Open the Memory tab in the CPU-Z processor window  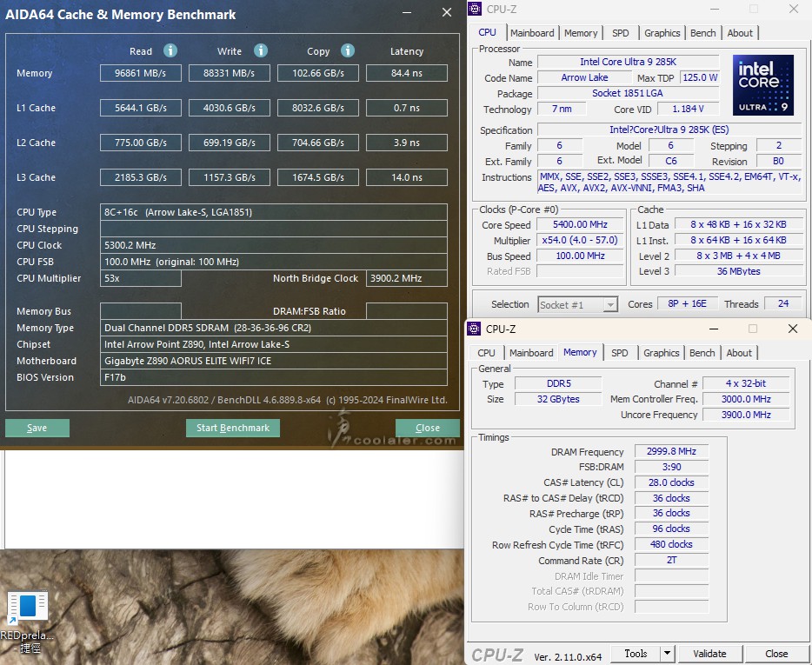click(x=581, y=33)
